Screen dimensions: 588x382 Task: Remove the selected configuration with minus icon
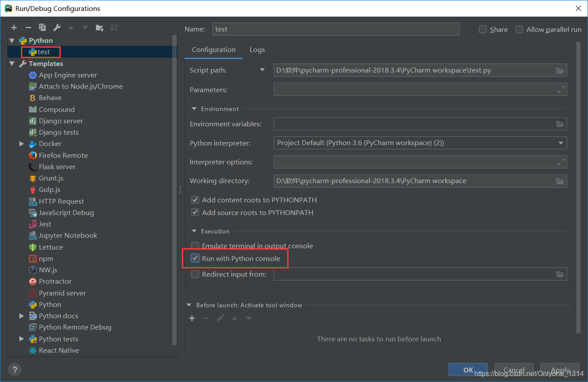(x=28, y=28)
